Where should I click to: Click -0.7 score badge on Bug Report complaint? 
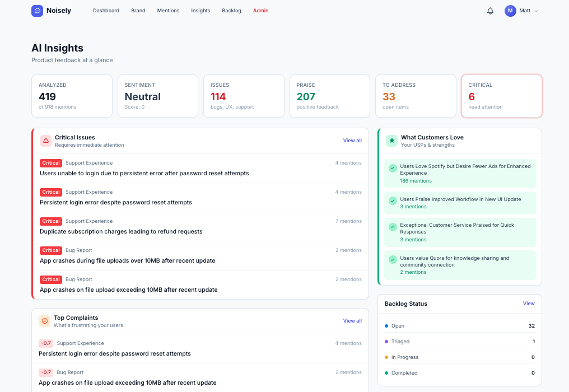point(46,372)
